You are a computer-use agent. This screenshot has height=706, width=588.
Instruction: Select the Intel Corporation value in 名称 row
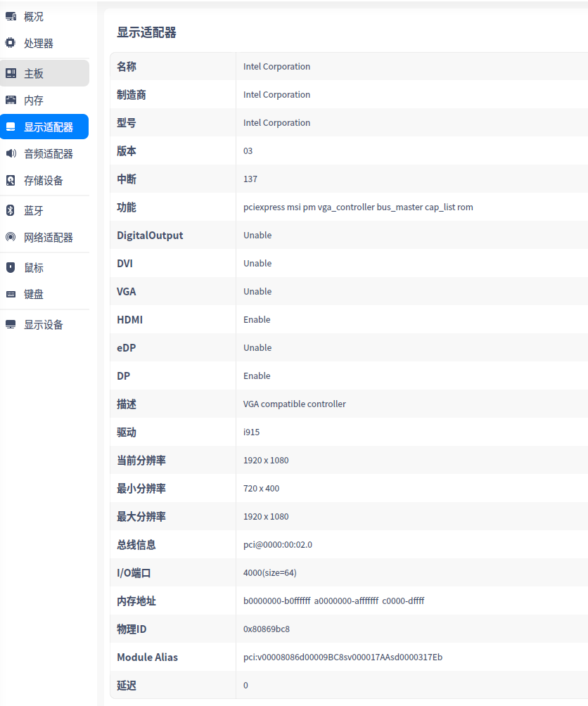coord(276,66)
